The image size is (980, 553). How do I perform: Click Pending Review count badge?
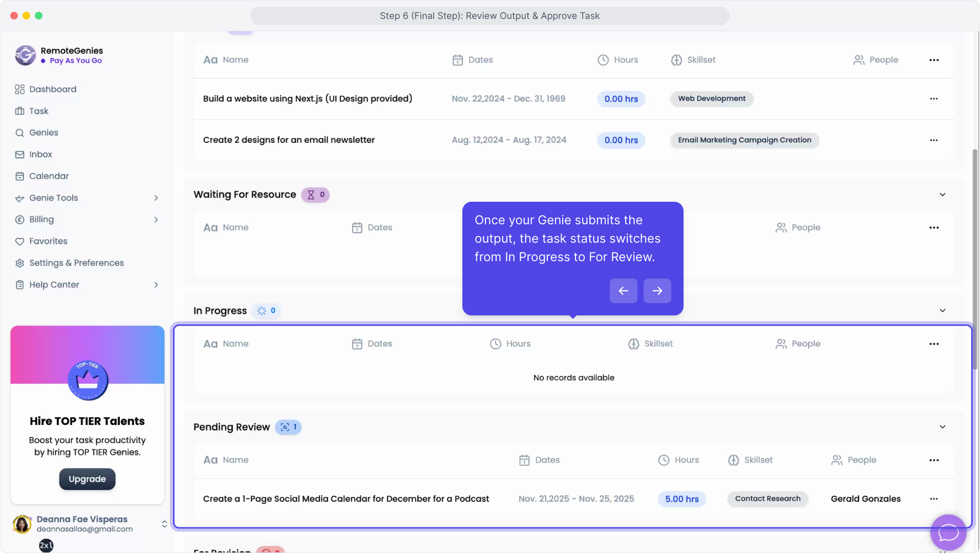(288, 427)
